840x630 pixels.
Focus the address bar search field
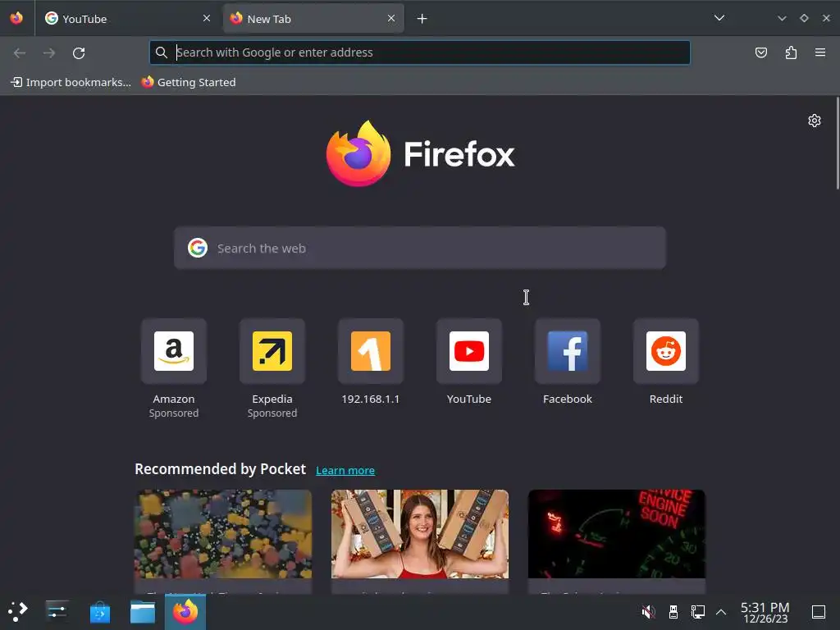coord(419,52)
